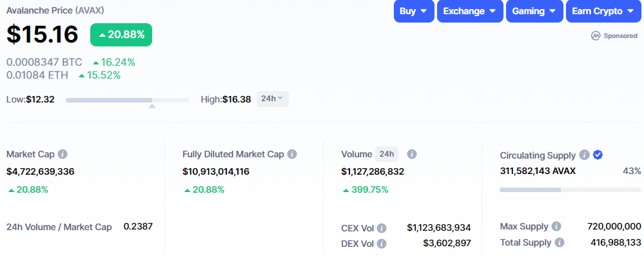Open the Fully Diluted Market Cap info icon
Image resolution: width=644 pixels, height=263 pixels.
pos(292,155)
